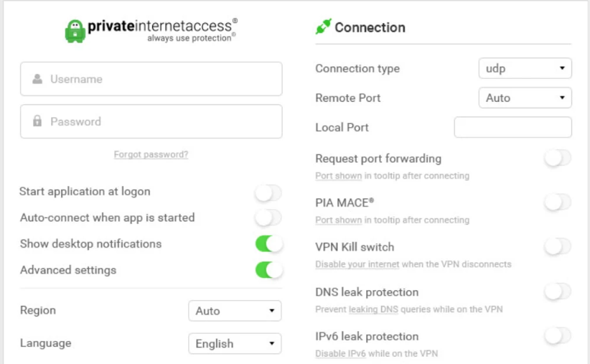The height and width of the screenshot is (364, 590).
Task: Click the Local Port label
Action: (x=342, y=128)
